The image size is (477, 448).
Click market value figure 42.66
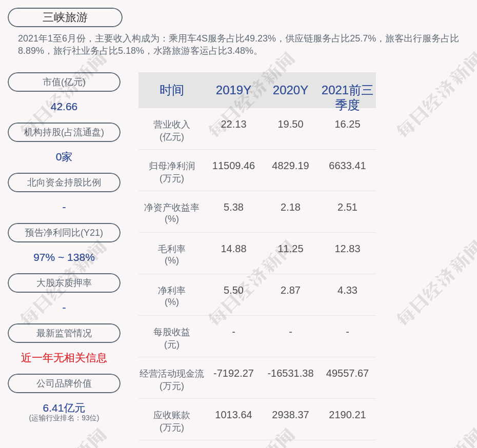(64, 107)
